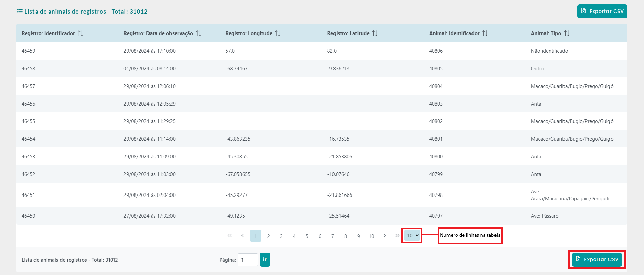Go to first page double-arrow icon
This screenshot has height=275, width=644.
[230, 236]
